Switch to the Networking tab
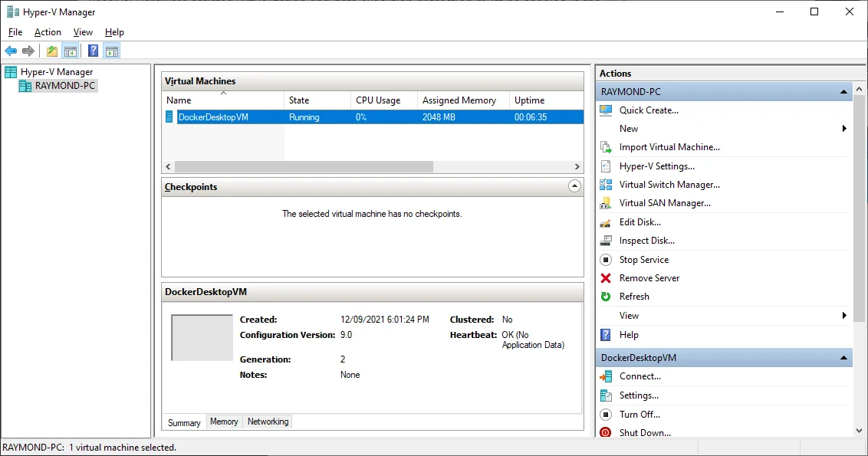868x456 pixels. pyautogui.click(x=268, y=422)
